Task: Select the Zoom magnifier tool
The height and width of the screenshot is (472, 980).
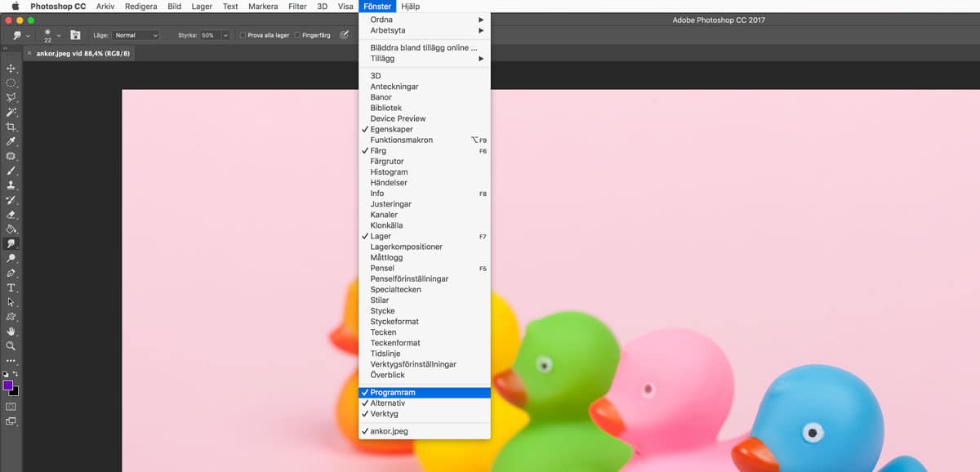Action: (11, 346)
